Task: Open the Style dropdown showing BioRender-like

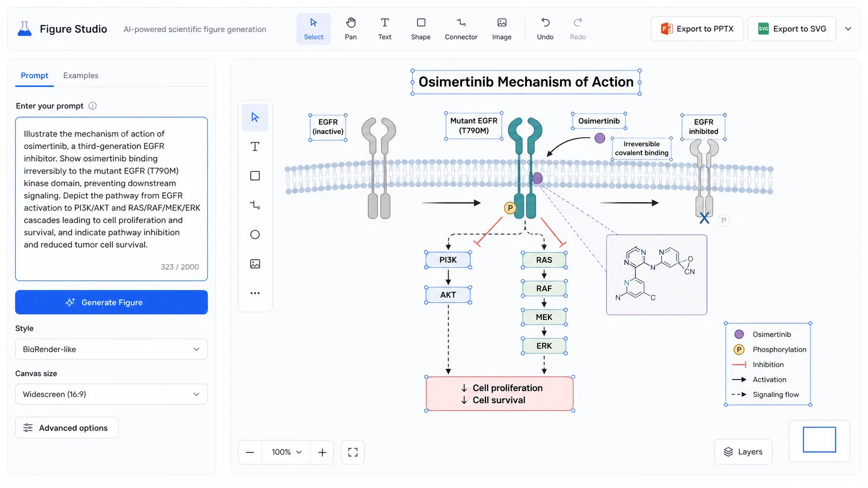Action: click(111, 349)
